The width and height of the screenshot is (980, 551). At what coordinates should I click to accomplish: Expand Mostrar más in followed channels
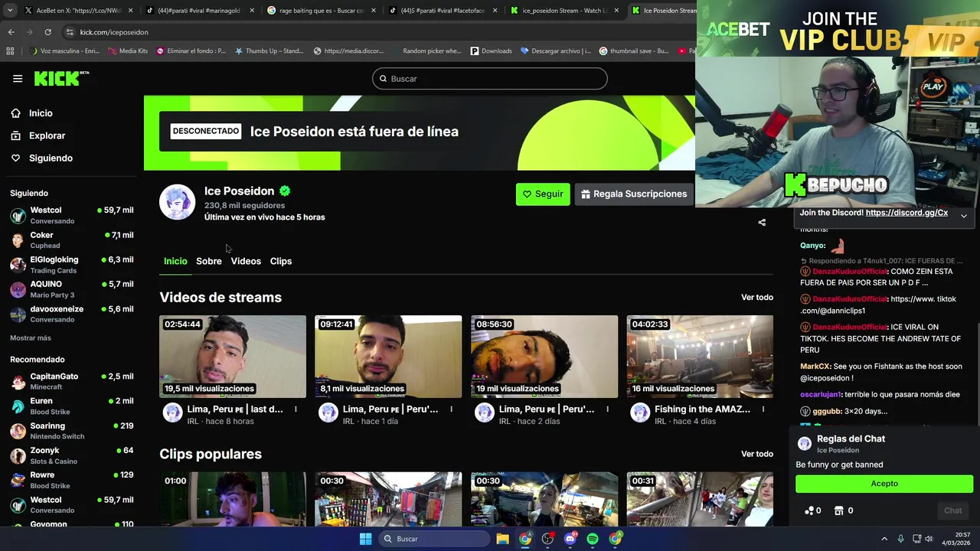31,337
